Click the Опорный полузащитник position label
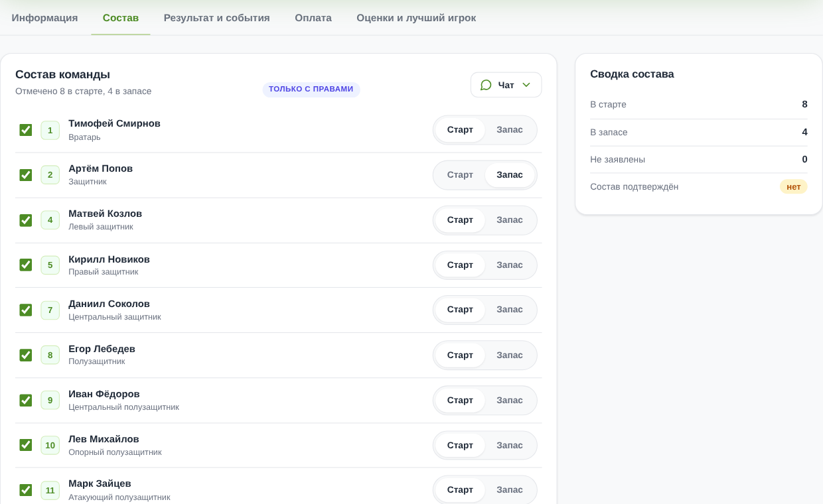Image resolution: width=823 pixels, height=504 pixels. click(115, 452)
